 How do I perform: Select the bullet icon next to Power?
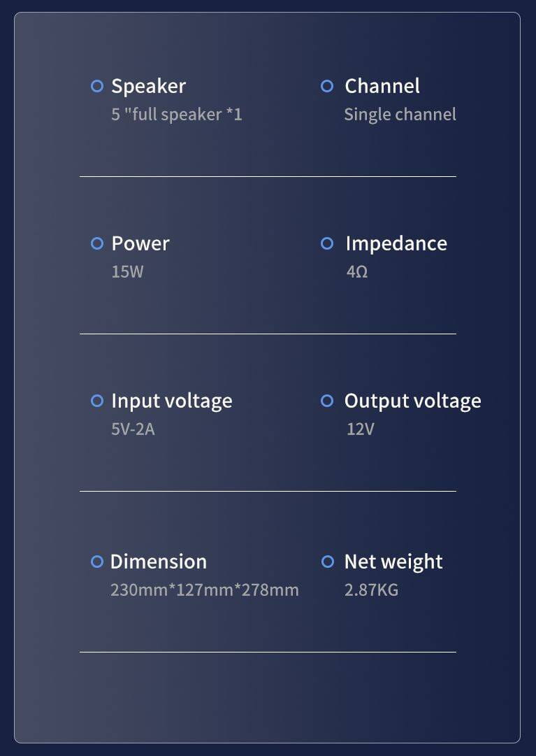pos(97,243)
